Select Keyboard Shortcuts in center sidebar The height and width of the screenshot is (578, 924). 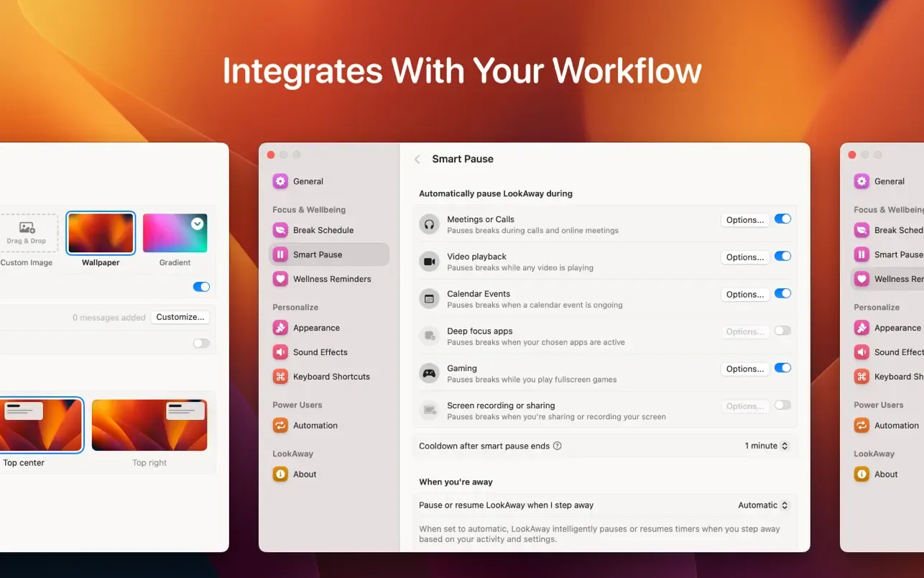tap(331, 377)
